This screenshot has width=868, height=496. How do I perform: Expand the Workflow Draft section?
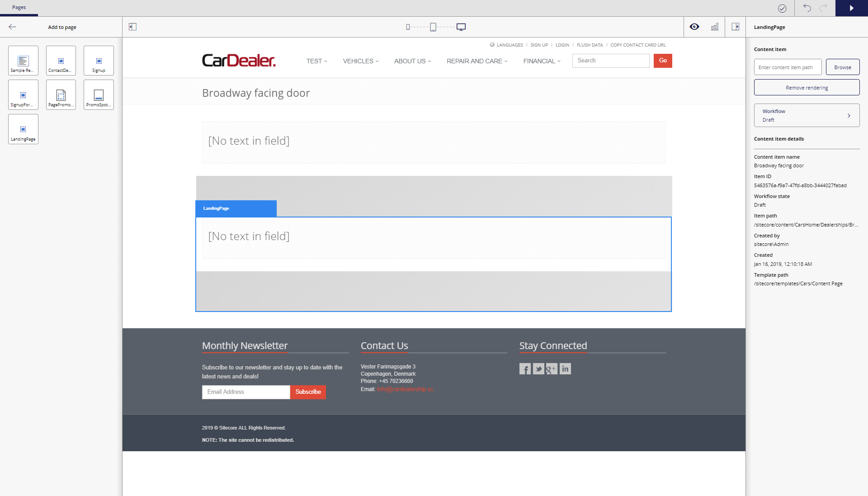[x=807, y=116]
